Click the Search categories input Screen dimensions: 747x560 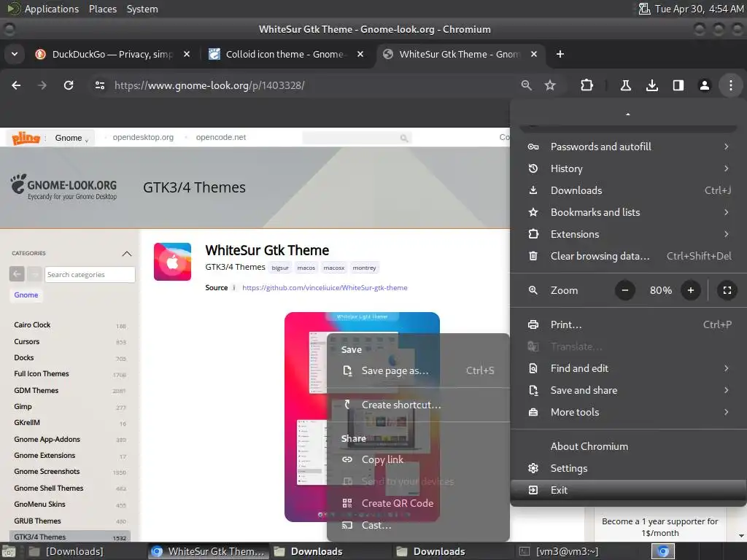[x=90, y=274]
